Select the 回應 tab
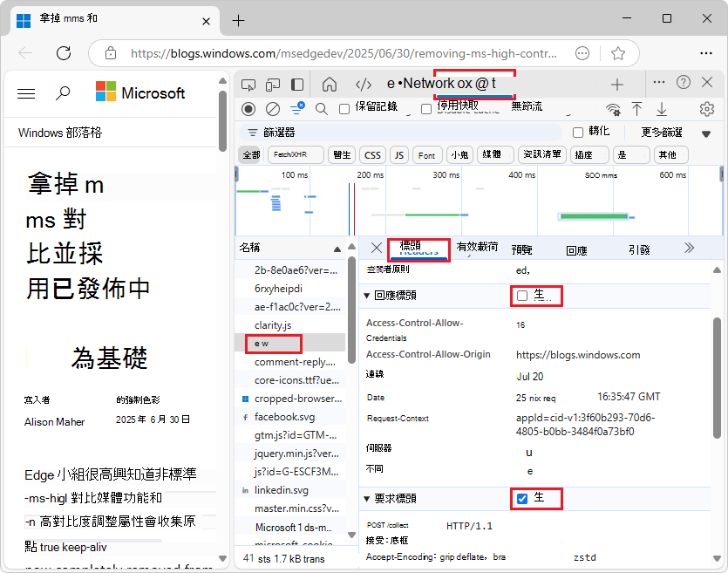This screenshot has height=573, width=728. coord(576,249)
